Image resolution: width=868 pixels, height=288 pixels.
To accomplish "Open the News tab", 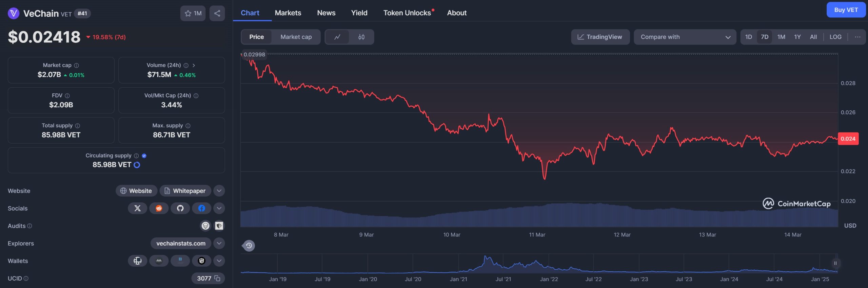I will click(326, 13).
